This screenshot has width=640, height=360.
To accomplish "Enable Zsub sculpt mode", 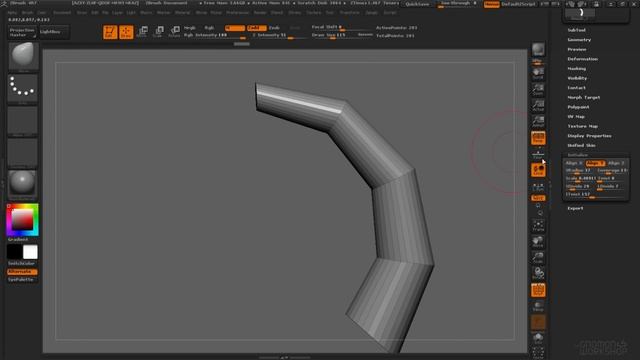I will [274, 28].
